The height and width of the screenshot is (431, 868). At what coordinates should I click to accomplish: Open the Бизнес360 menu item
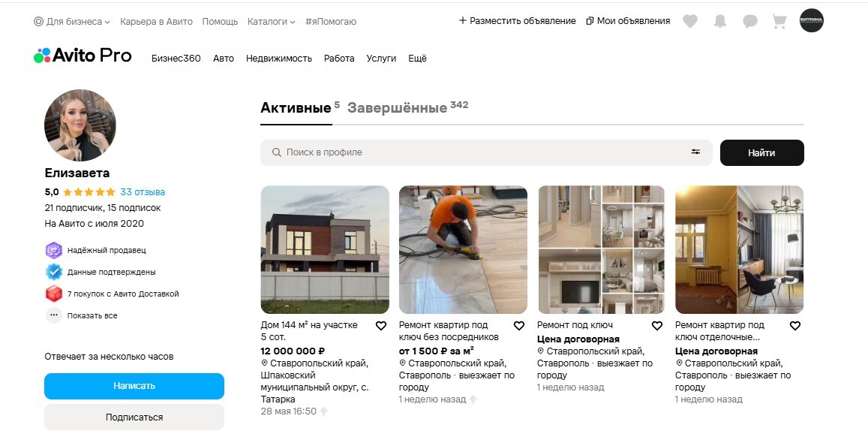(176, 58)
